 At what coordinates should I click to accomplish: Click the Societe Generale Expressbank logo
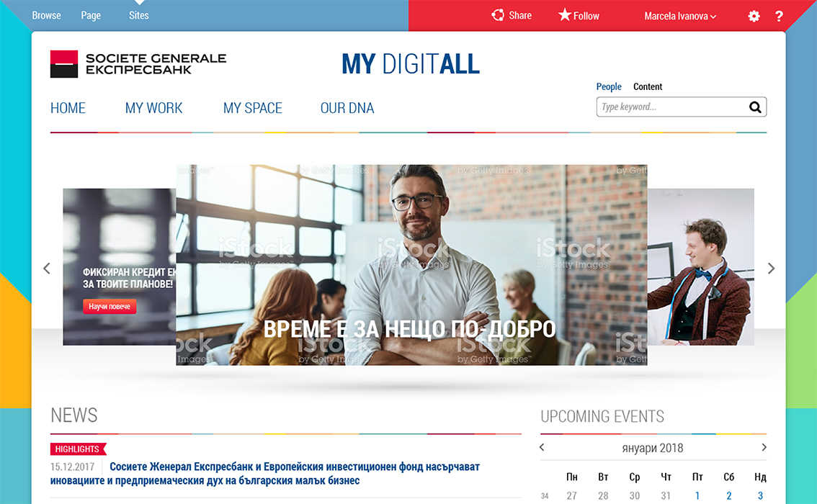[138, 64]
